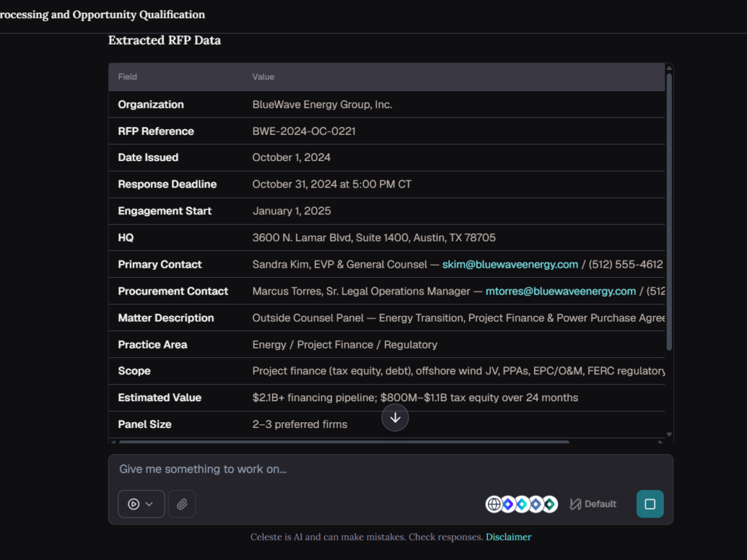This screenshot has height=560, width=747.
Task: Select the 'RFP Reference' field label
Action: tap(156, 131)
